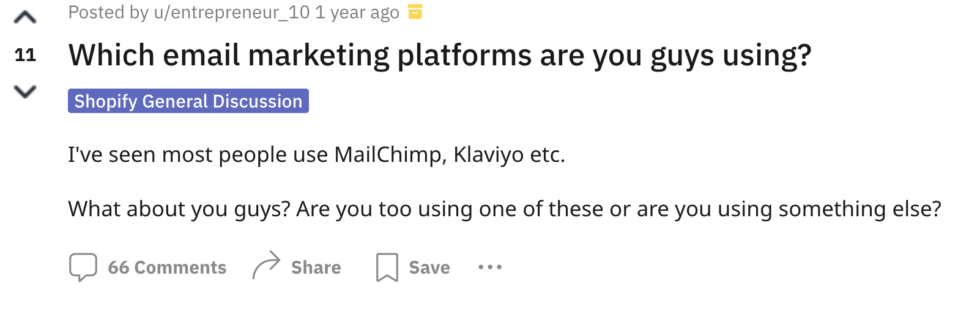
Task: Click the word MailChimp in post body
Action: tap(388, 155)
